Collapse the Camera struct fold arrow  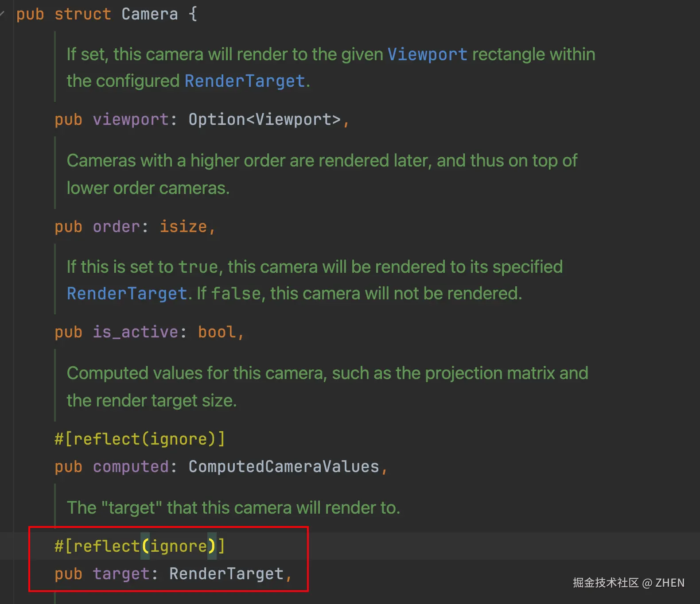click(2, 14)
